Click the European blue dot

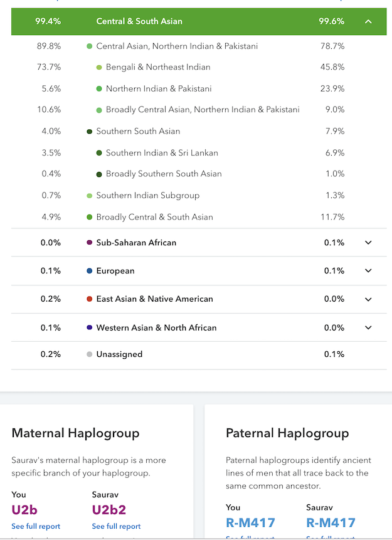click(90, 271)
